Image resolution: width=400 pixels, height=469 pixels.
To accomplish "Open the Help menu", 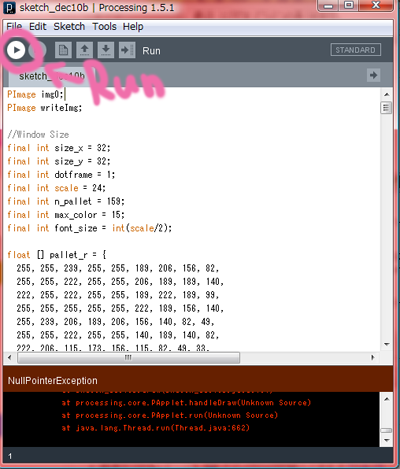I will click(x=133, y=26).
